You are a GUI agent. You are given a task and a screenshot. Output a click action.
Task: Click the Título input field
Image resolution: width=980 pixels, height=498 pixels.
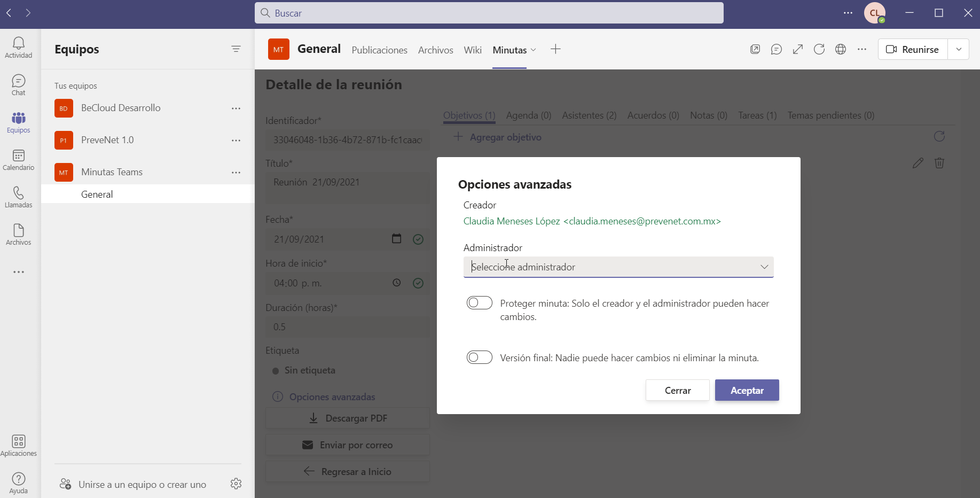pyautogui.click(x=348, y=187)
